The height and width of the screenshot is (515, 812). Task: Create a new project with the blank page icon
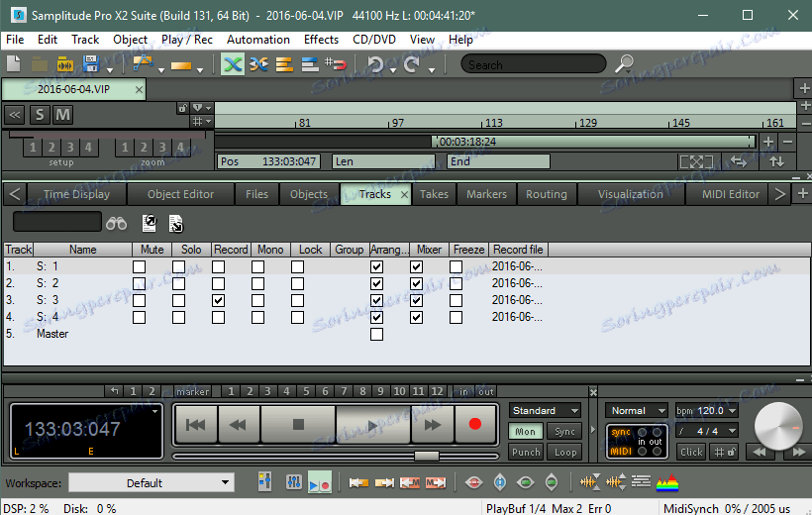pos(14,64)
